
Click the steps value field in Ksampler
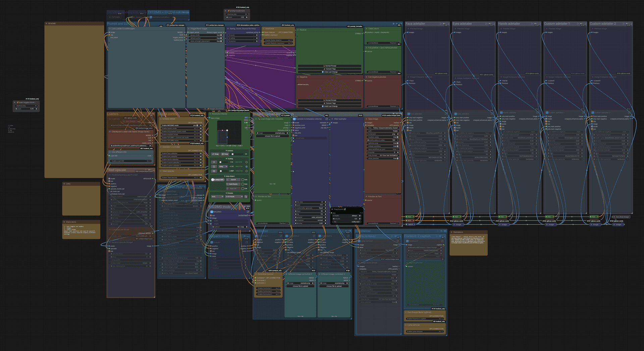[x=311, y=211]
